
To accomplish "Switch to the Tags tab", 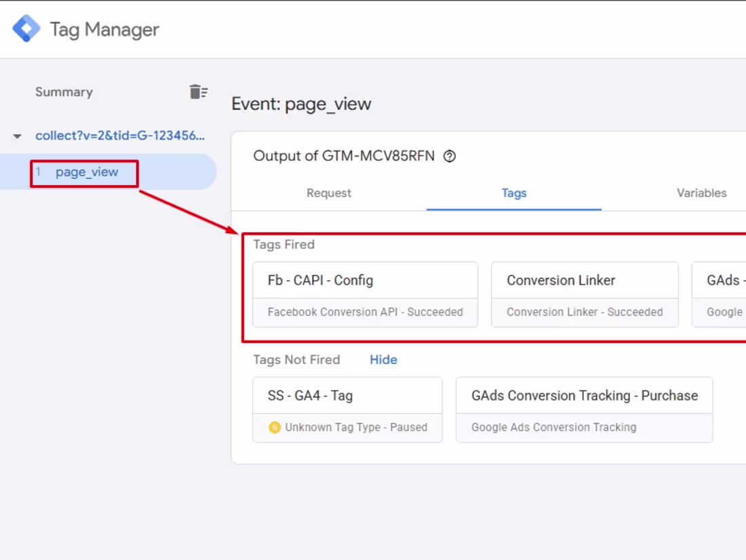I will (x=514, y=193).
